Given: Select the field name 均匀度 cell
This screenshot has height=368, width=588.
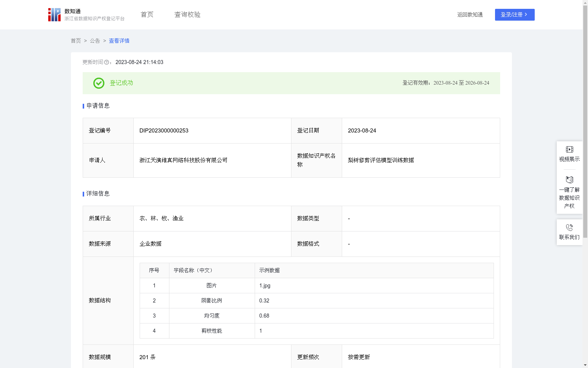Looking at the screenshot, I should (212, 316).
